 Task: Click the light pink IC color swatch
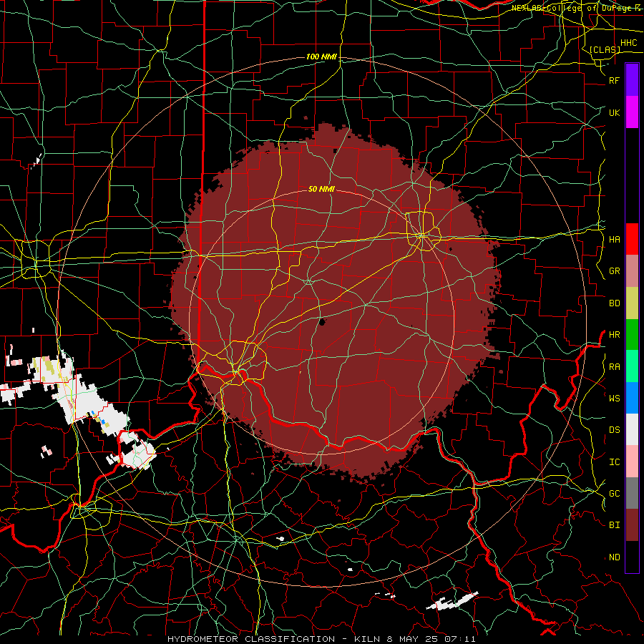pyautogui.click(x=632, y=462)
